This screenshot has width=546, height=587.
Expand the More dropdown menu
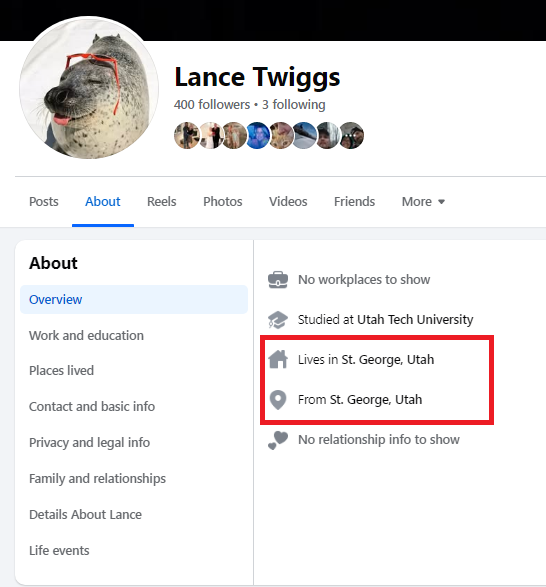(423, 202)
